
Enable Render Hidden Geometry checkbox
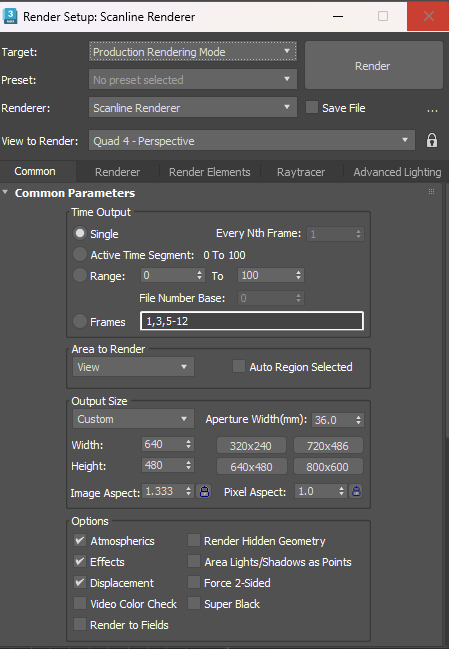[194, 540]
